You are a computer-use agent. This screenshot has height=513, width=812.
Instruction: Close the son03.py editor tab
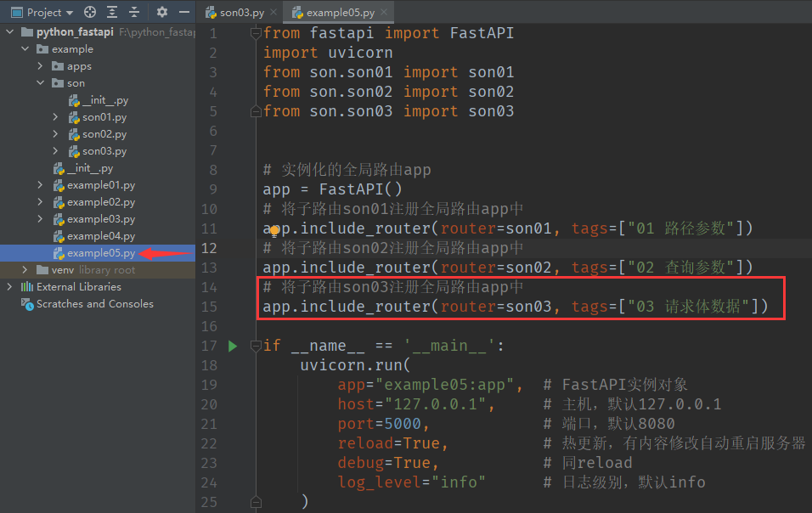click(274, 14)
